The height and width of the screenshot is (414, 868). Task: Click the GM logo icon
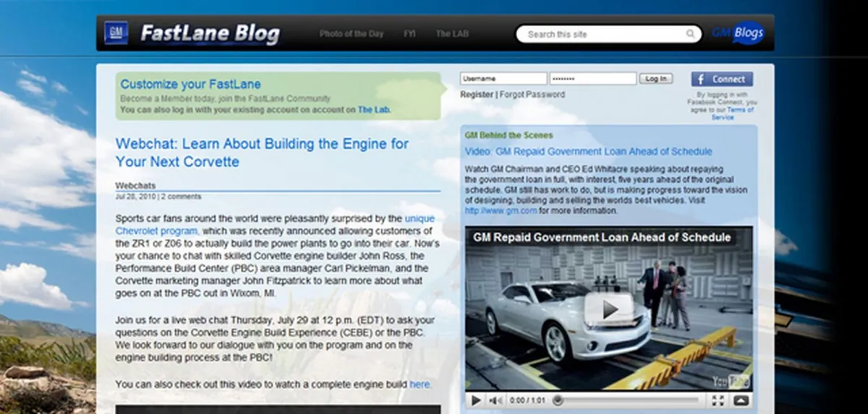click(x=116, y=33)
